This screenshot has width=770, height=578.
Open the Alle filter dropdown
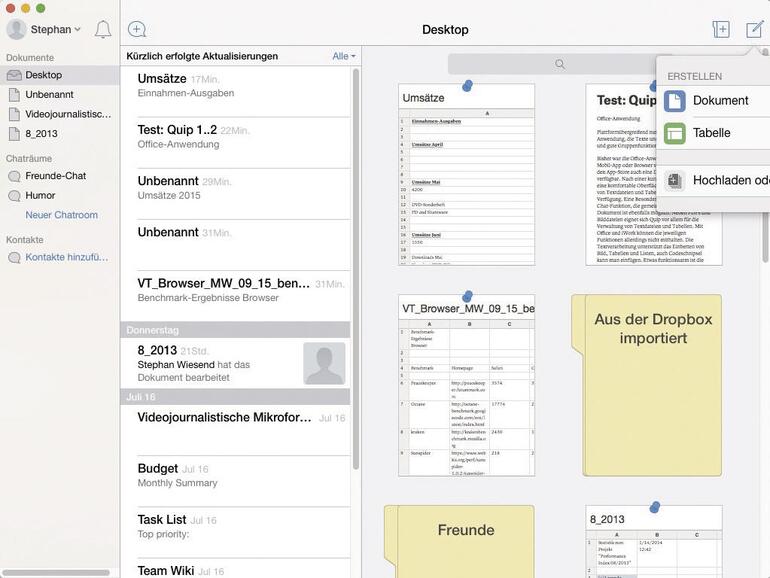(x=344, y=56)
